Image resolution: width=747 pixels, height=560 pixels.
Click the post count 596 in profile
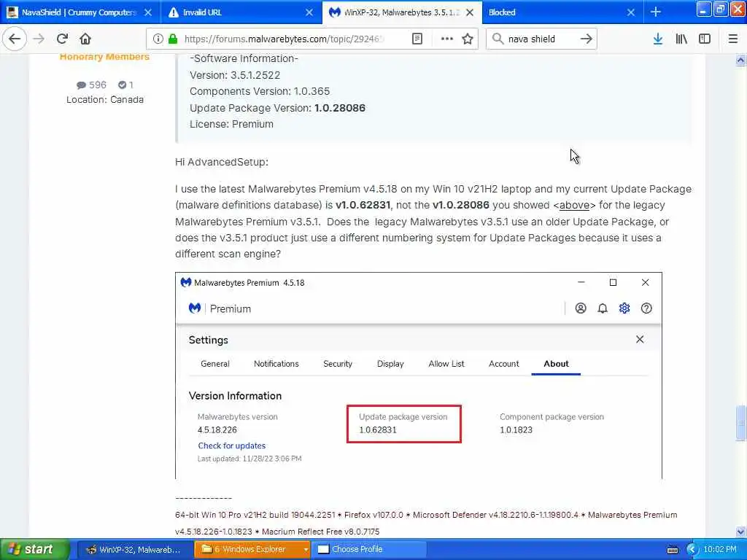[91, 85]
